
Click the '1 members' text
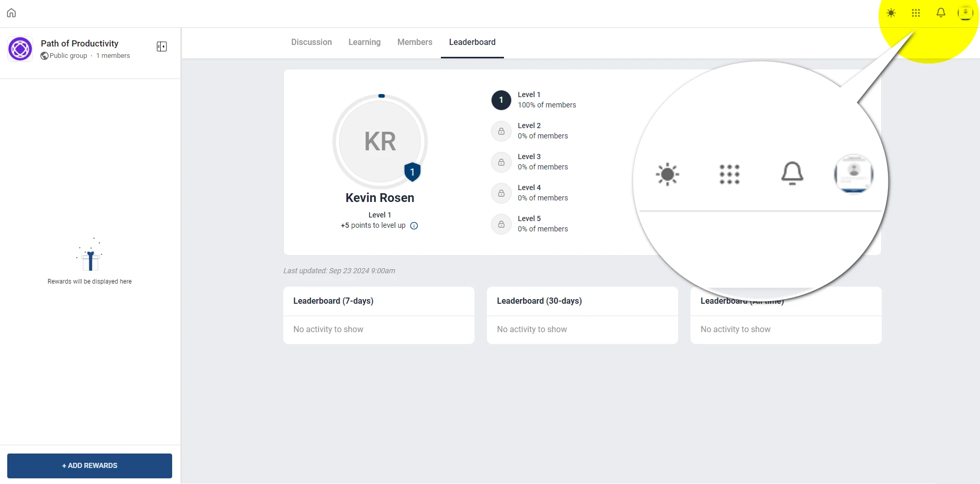113,56
